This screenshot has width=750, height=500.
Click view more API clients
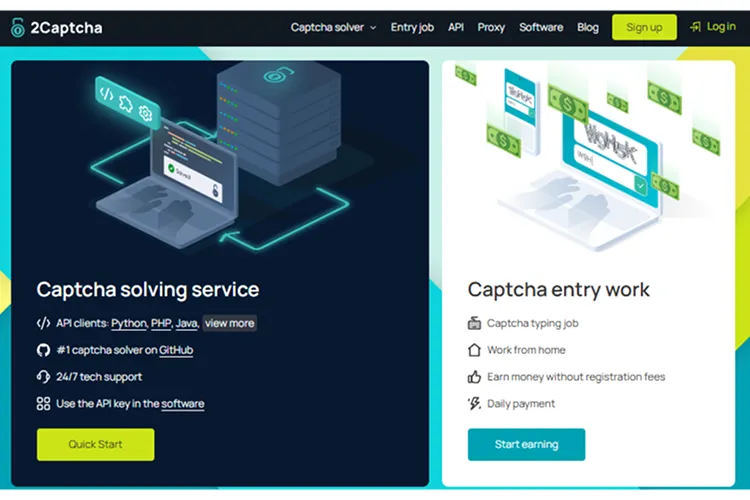pyautogui.click(x=230, y=323)
